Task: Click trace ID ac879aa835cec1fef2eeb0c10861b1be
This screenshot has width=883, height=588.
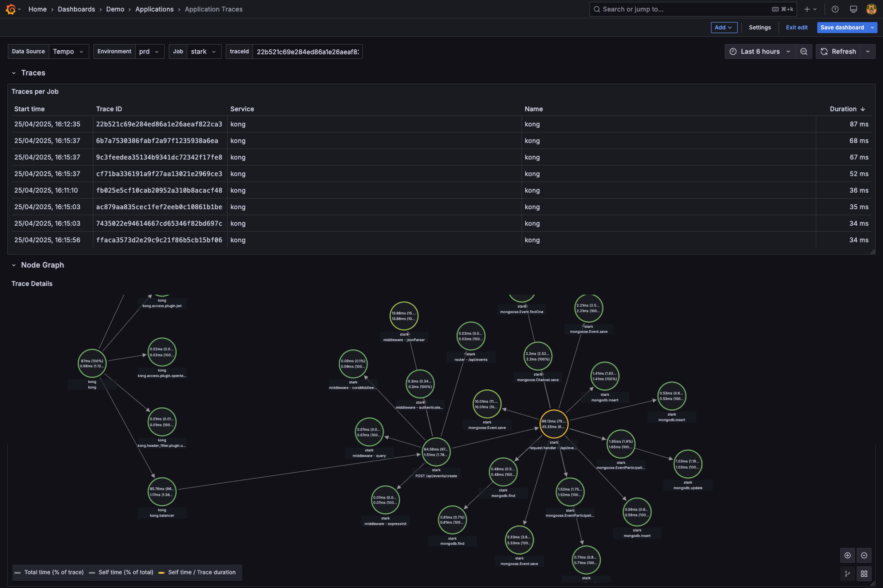Action: [x=159, y=207]
